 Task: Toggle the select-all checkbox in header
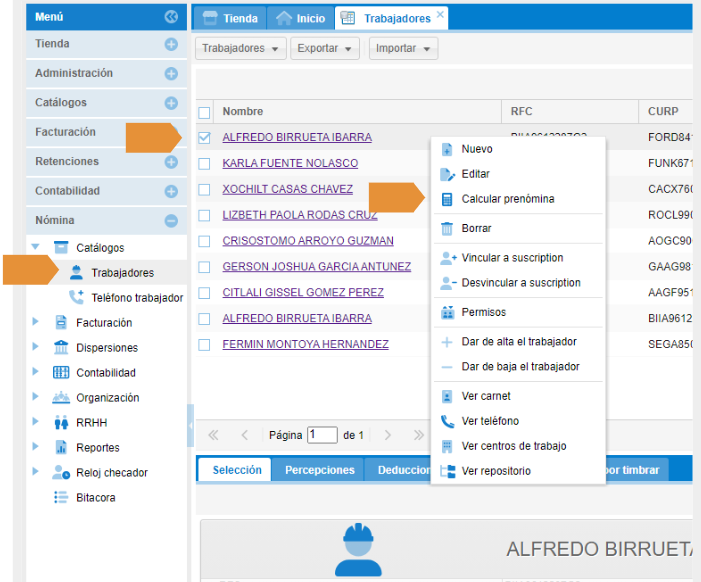[x=205, y=112]
